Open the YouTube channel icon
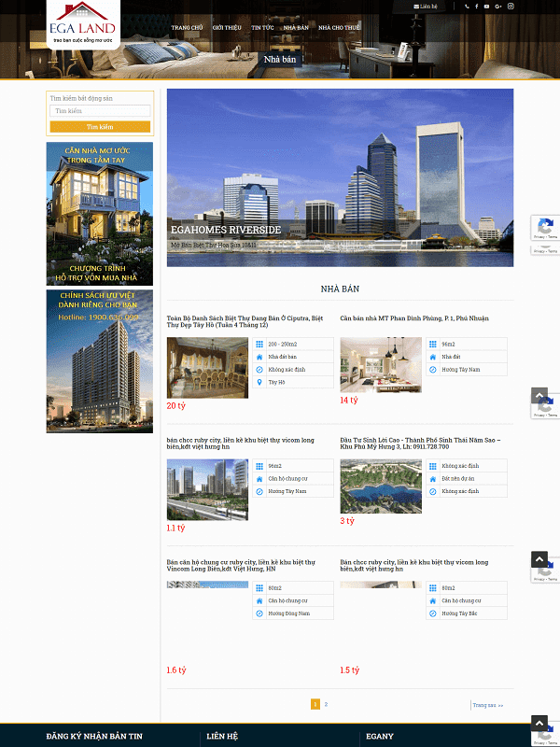The image size is (560, 747). (x=486, y=7)
